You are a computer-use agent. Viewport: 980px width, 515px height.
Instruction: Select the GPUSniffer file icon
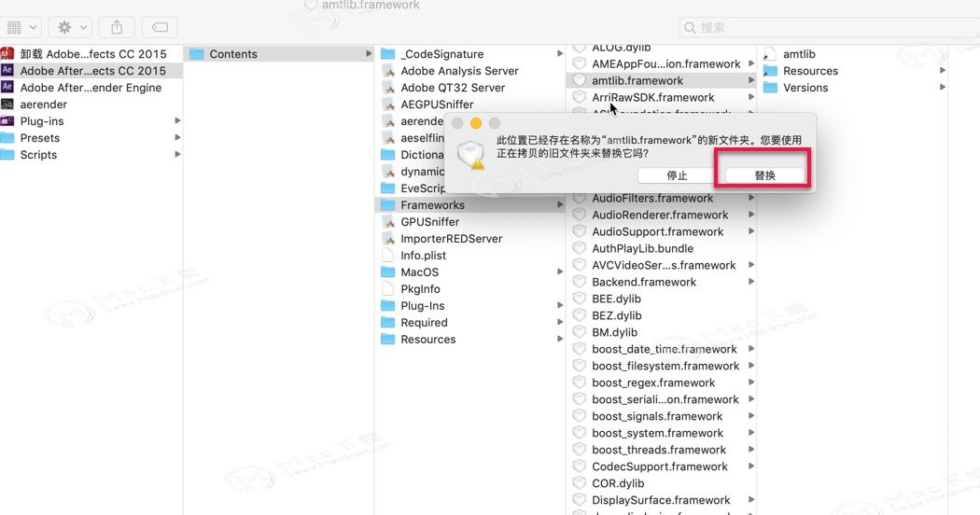[x=388, y=222]
